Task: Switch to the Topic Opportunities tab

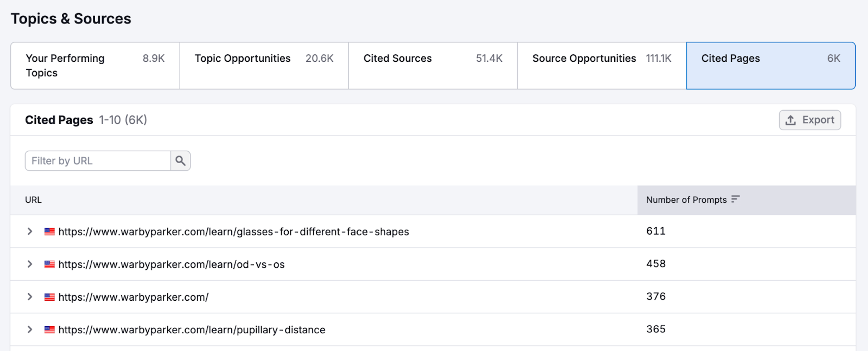Action: (264, 66)
